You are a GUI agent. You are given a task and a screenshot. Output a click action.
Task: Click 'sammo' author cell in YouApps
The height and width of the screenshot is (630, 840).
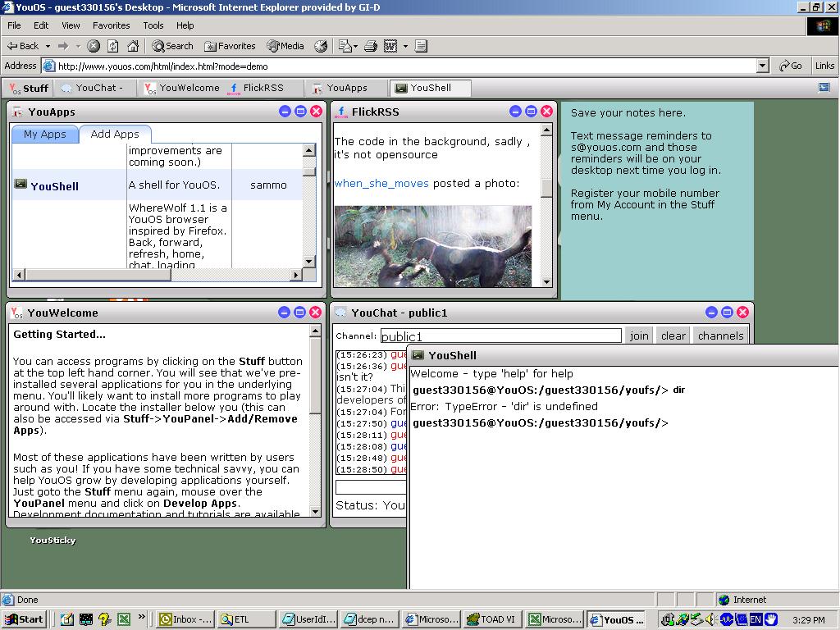[268, 185]
